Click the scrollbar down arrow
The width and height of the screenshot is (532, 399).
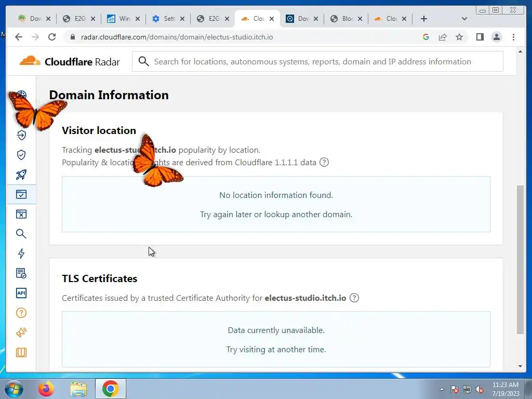click(520, 366)
